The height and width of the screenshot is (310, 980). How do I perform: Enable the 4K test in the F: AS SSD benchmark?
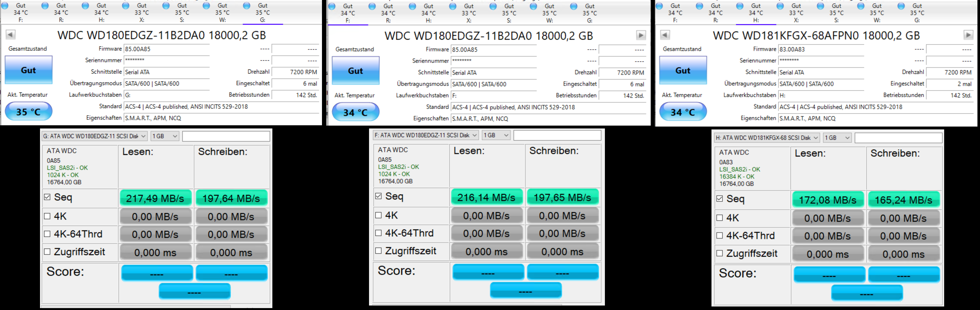(x=378, y=215)
